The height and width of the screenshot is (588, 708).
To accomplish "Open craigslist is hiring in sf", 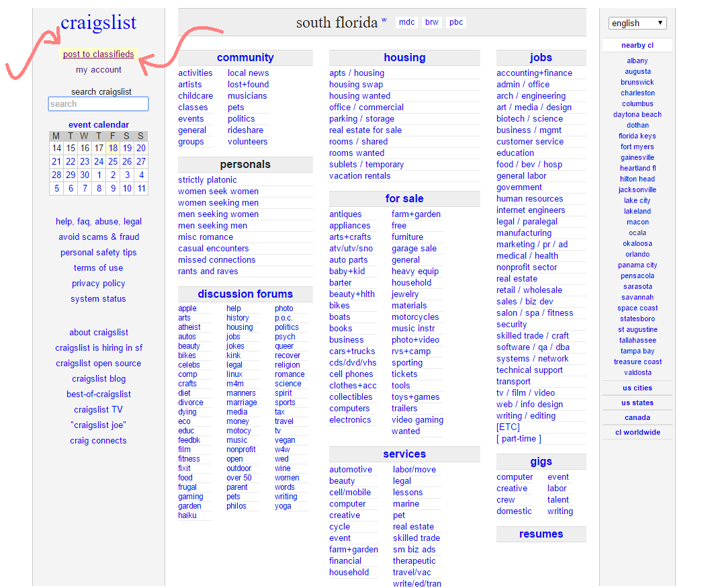I will (99, 347).
